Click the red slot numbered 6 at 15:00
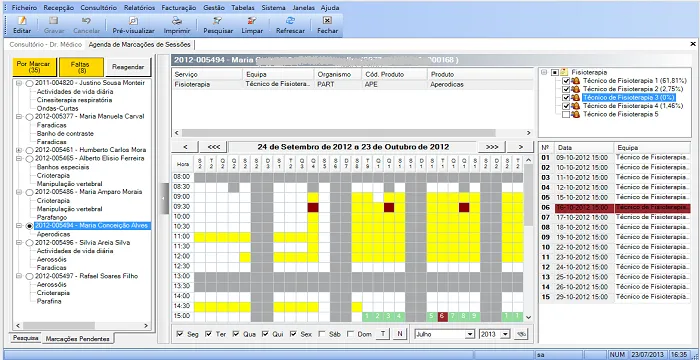This screenshot has width=700, height=360. (442, 316)
